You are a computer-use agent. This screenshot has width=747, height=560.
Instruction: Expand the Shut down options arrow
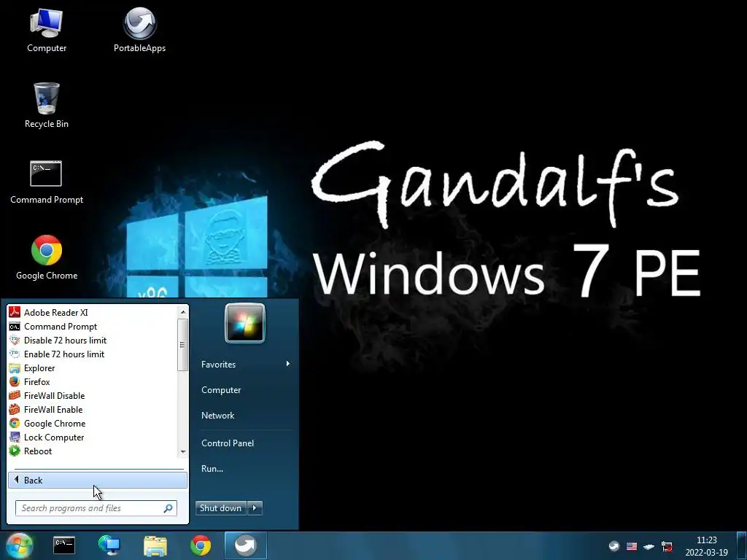[255, 508]
